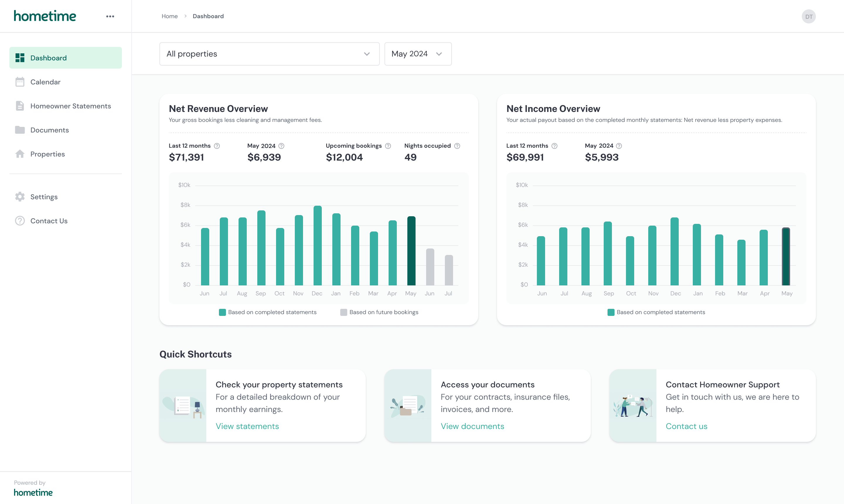This screenshot has height=504, width=844.
Task: Click the Contact Us question mark icon
Action: pyautogui.click(x=20, y=221)
